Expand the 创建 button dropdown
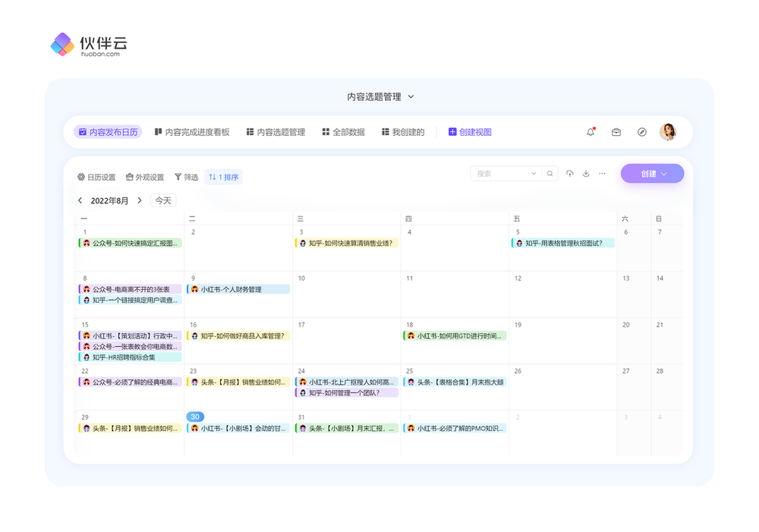This screenshot has height=532, width=759. pos(664,174)
